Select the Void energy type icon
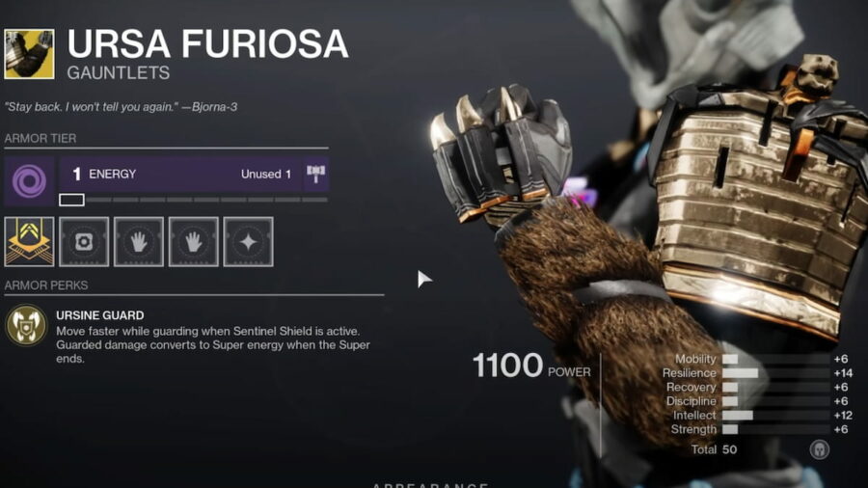The image size is (868, 488). point(29,181)
